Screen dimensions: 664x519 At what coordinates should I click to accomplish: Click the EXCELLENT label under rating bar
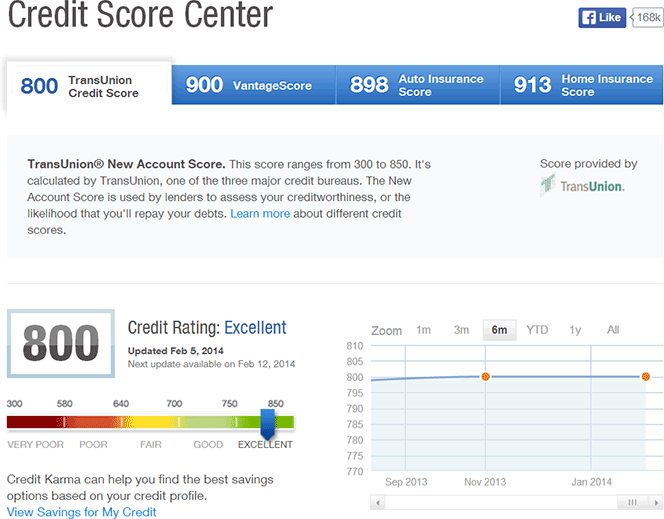pos(265,444)
